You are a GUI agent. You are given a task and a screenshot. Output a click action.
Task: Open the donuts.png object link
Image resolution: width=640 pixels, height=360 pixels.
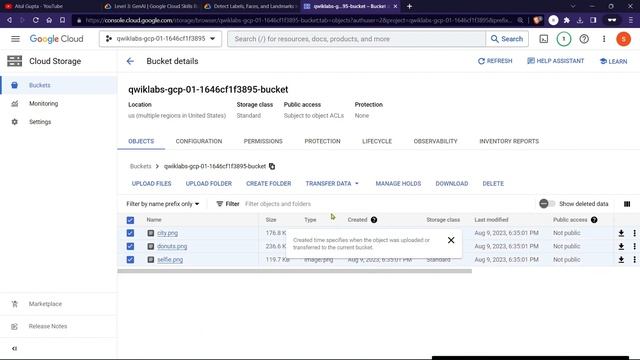(172, 246)
